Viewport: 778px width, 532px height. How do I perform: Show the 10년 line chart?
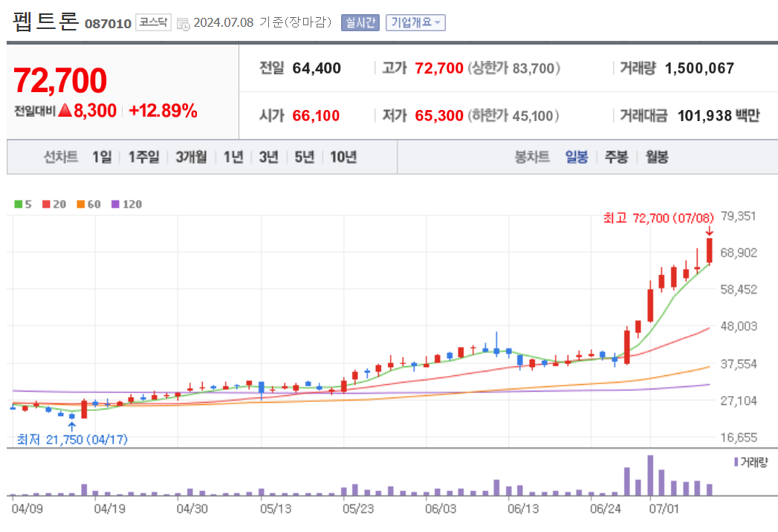[343, 158]
